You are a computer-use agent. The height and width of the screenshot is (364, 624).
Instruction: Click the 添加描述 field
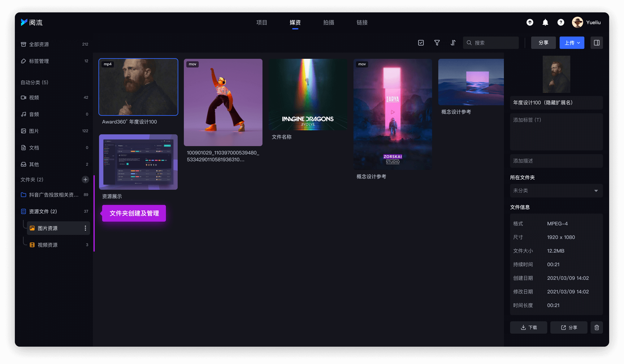tap(557, 161)
